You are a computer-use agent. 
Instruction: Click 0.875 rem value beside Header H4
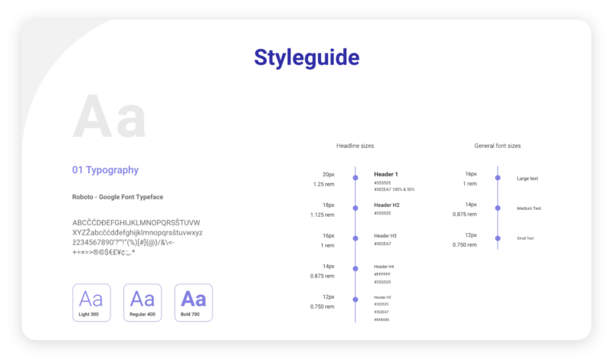pyautogui.click(x=322, y=276)
